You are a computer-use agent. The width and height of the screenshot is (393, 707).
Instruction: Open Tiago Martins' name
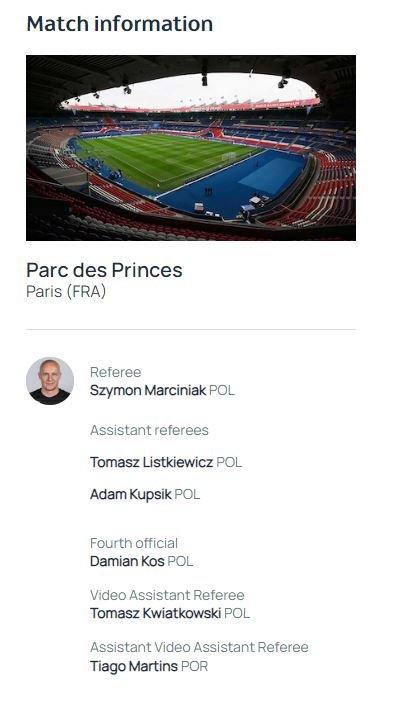pyautogui.click(x=134, y=666)
